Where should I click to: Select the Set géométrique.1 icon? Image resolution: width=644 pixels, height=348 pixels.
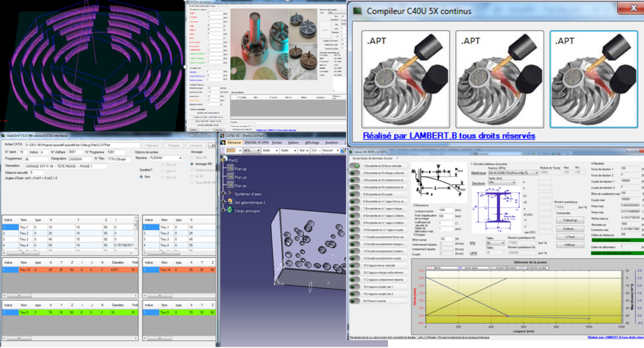(230, 202)
